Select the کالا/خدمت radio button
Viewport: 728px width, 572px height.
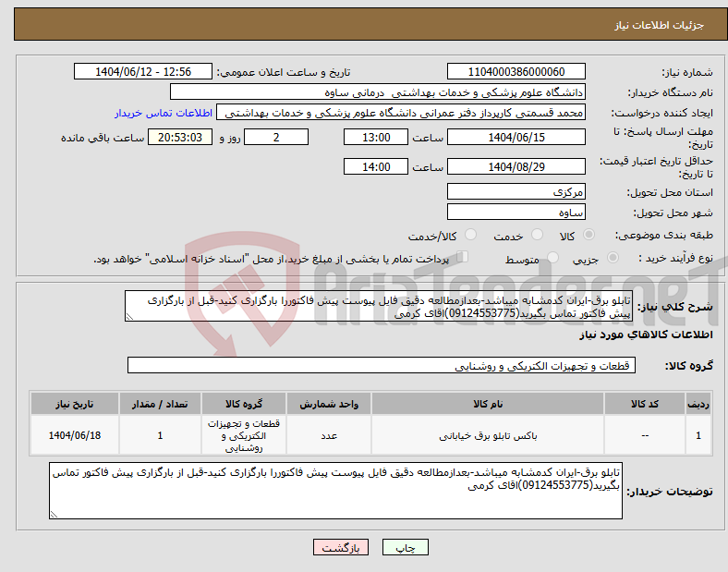471,235
